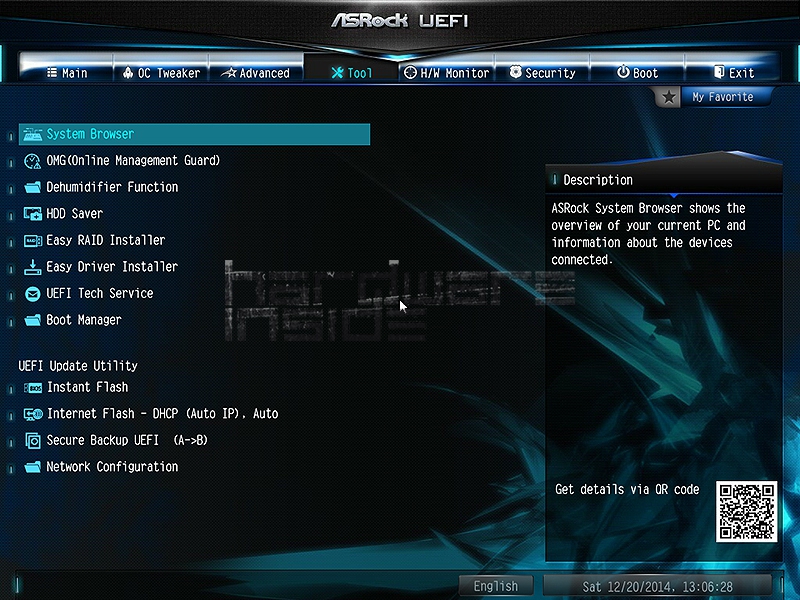Screen dimensions: 800x600
Task: Select the System Browser entry
Action: (x=194, y=134)
